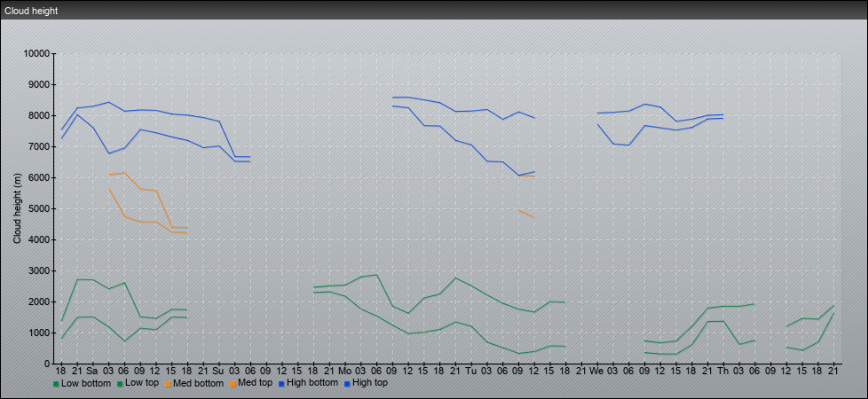Click the 'Cloud height' panel title
Image resolution: width=868 pixels, height=399 pixels.
[31, 11]
